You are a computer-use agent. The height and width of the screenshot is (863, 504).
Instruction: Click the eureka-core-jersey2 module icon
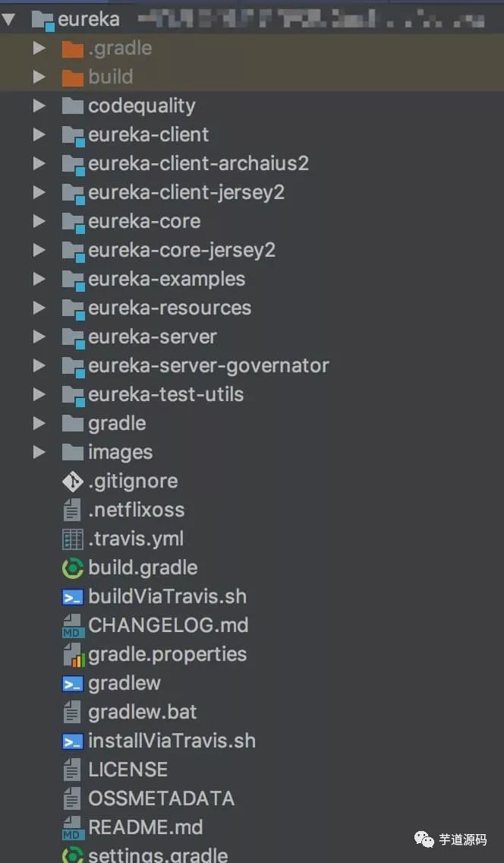[x=73, y=251]
